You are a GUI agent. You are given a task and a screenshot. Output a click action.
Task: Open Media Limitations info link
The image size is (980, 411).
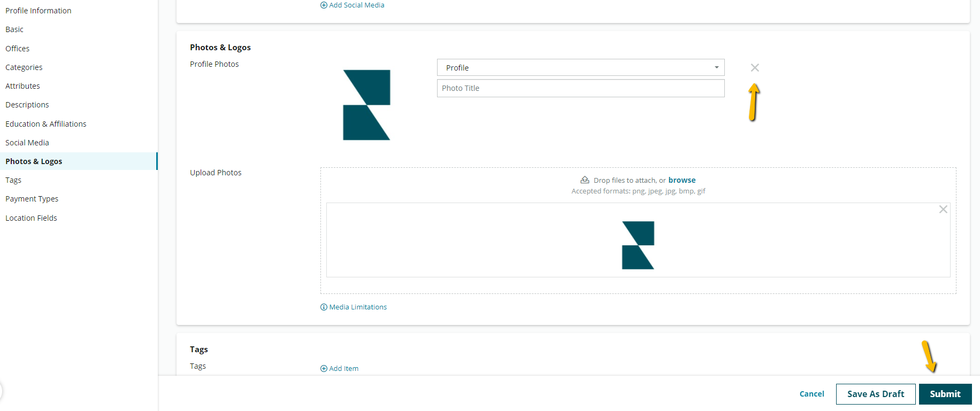pyautogui.click(x=357, y=307)
